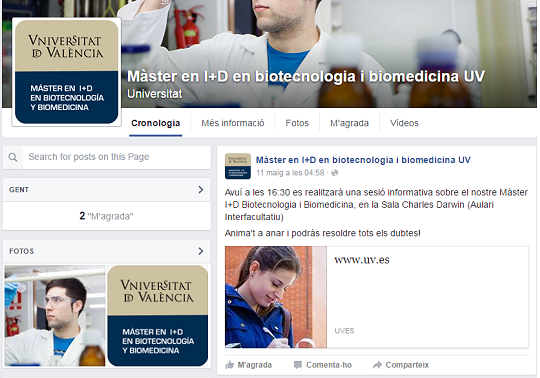The width and height of the screenshot is (540, 378).
Task: Click the Comparteix button
Action: click(x=401, y=365)
